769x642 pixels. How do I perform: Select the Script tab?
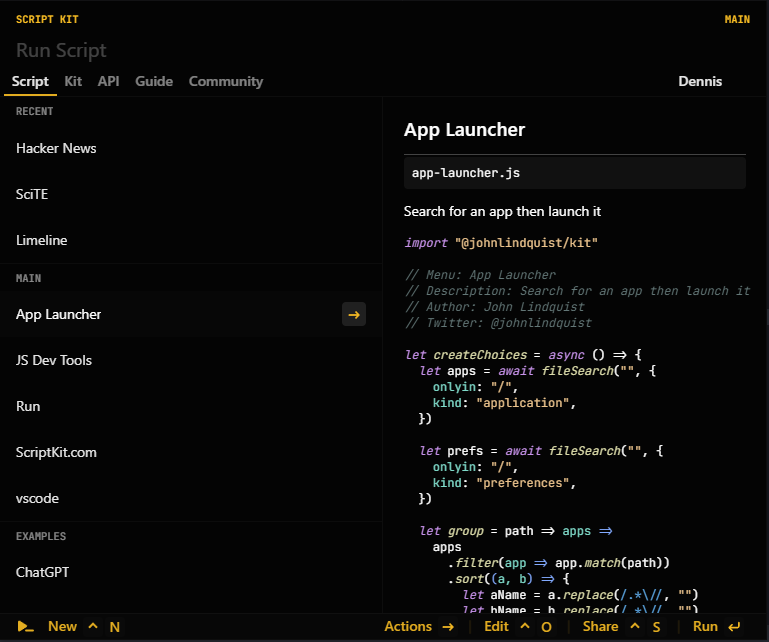[x=30, y=82]
